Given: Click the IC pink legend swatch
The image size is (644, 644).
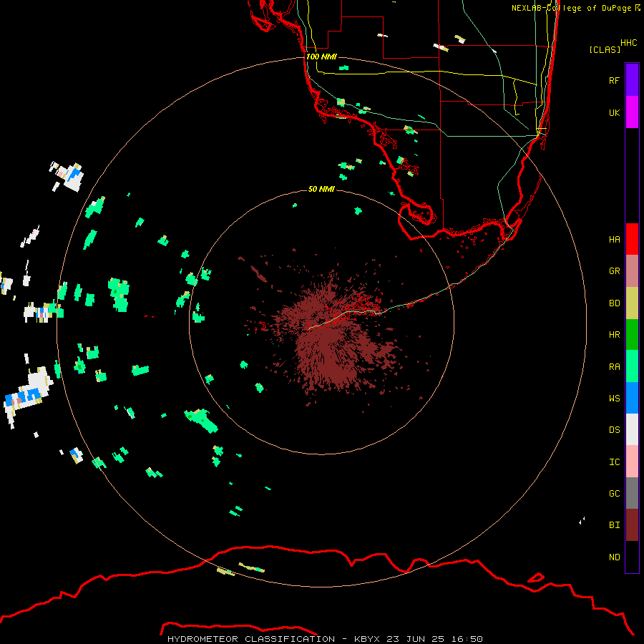Looking at the screenshot, I should coord(632,462).
